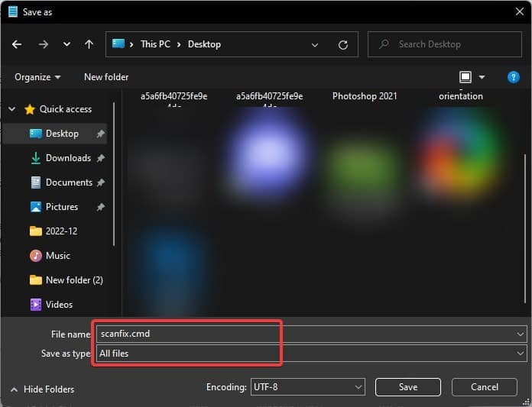Open Videos in the sidebar
The image size is (532, 407).
(51, 305)
